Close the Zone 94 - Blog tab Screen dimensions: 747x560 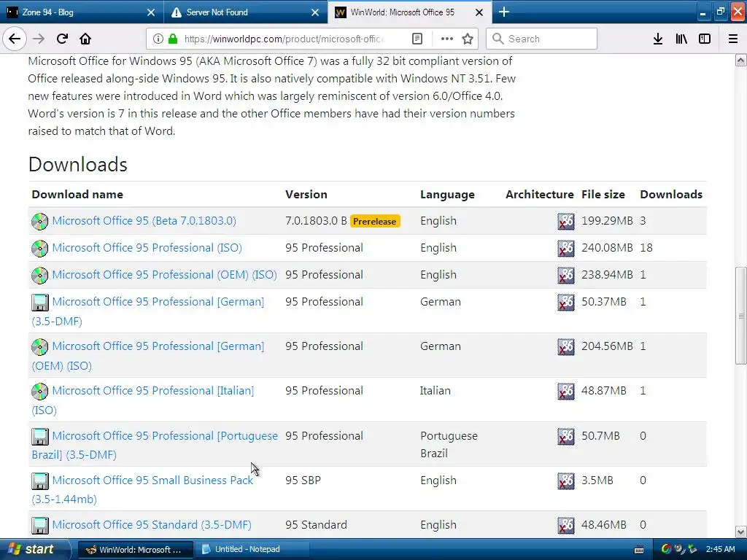151,12
